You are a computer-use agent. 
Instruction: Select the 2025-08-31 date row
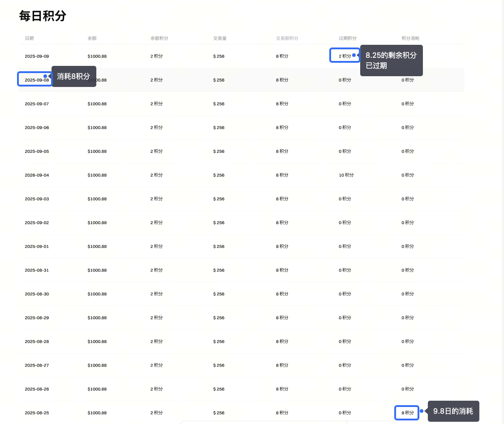(37, 270)
